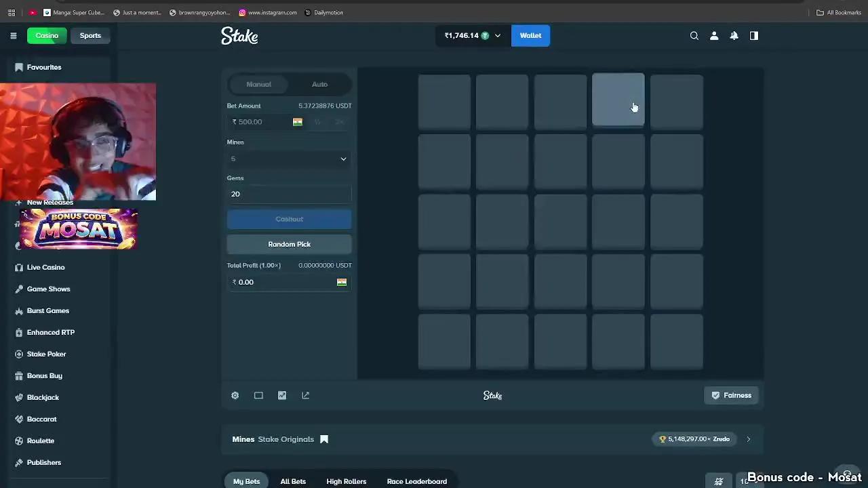Open live stats chart icon
This screenshot has width=868, height=488.
click(282, 395)
